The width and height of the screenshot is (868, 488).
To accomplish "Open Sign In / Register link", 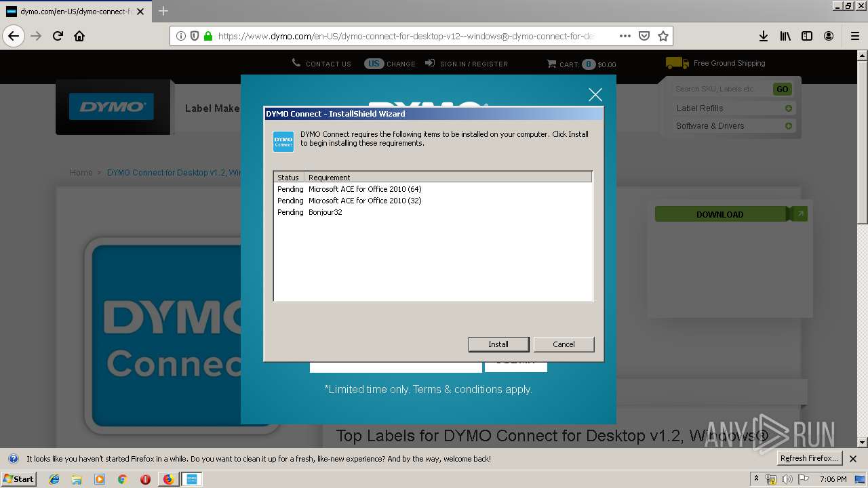I will [467, 64].
